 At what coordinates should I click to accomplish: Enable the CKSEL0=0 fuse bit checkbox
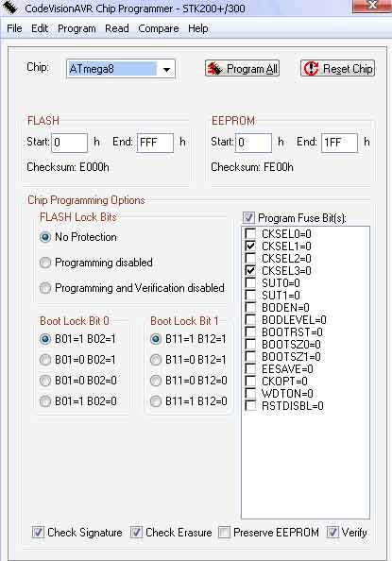tap(250, 233)
